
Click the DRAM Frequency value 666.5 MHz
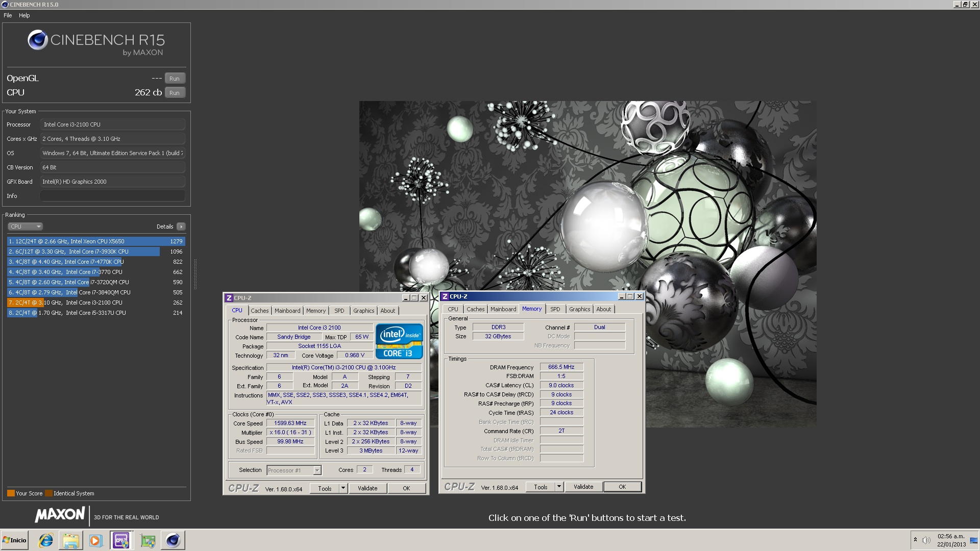(561, 367)
